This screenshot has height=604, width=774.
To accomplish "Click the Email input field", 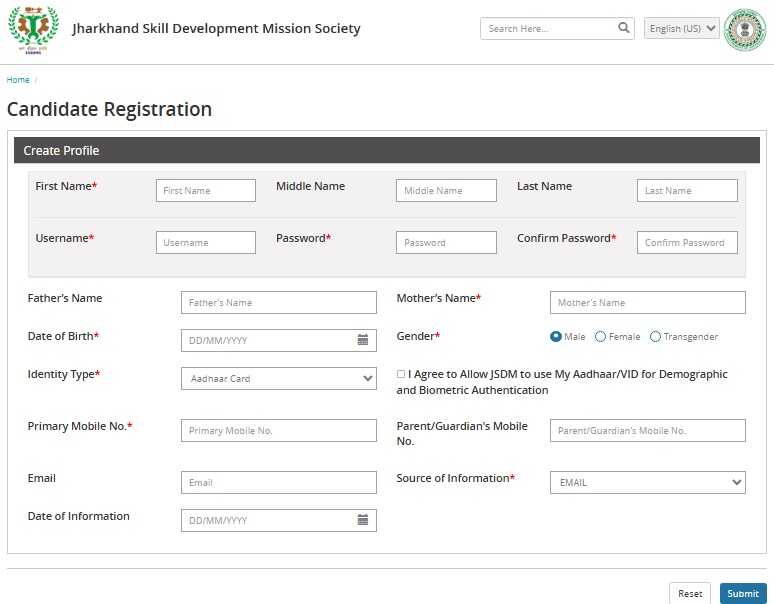I will click(x=278, y=482).
